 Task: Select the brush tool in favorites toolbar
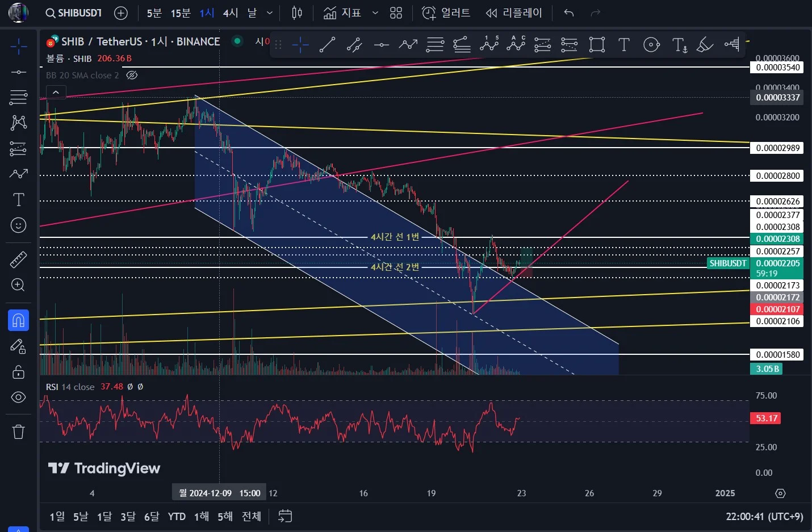[x=705, y=44]
